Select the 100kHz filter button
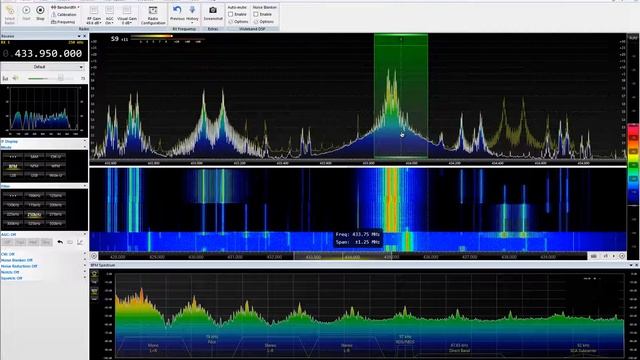This screenshot has height=360, width=640. [34, 196]
